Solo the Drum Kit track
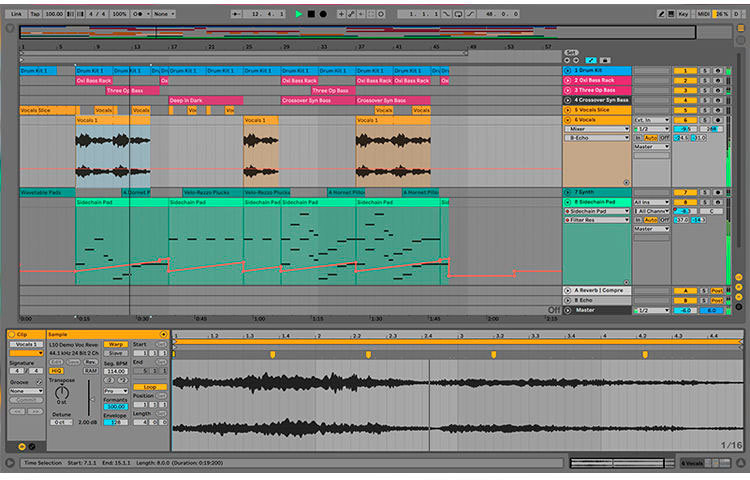The height and width of the screenshot is (480, 750). (x=704, y=71)
